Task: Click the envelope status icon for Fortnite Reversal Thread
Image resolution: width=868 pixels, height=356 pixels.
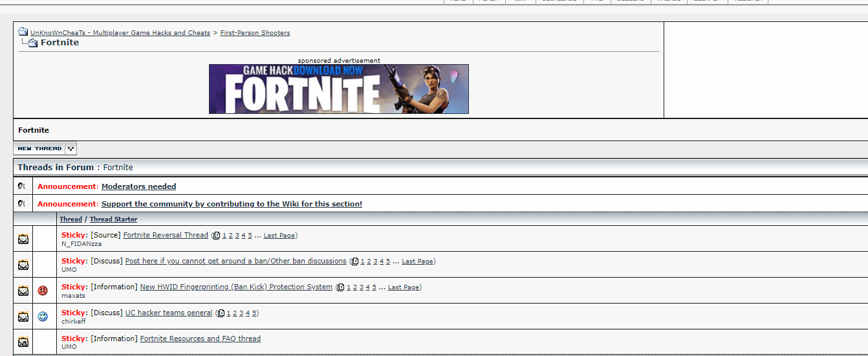Action: (x=23, y=239)
